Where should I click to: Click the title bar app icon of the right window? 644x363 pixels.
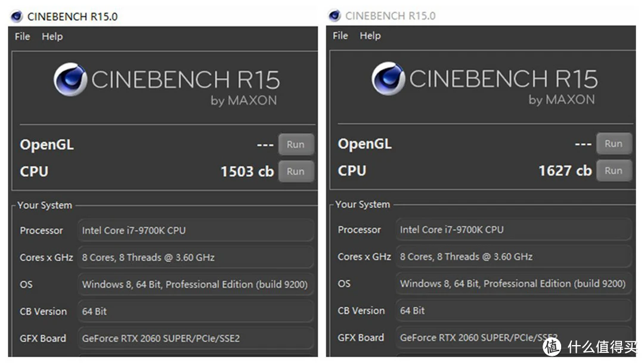pos(335,16)
